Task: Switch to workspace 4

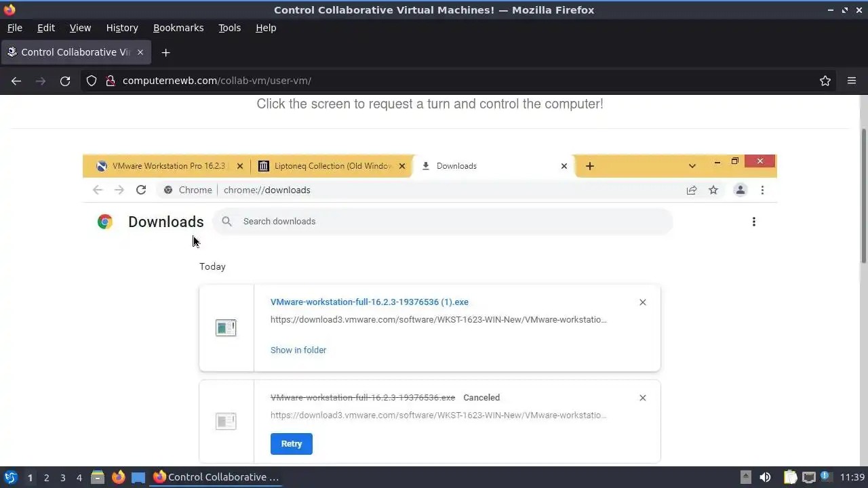Action: 79,478
